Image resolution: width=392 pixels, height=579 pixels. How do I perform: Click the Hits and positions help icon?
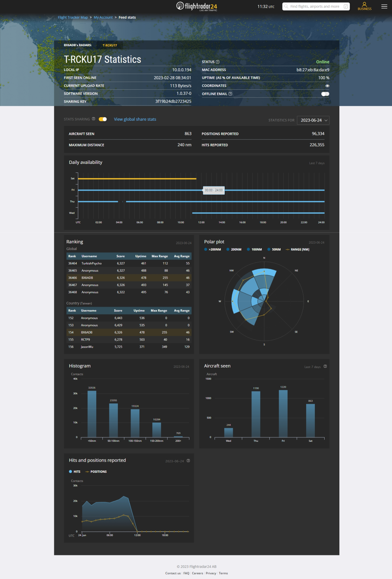pos(188,461)
